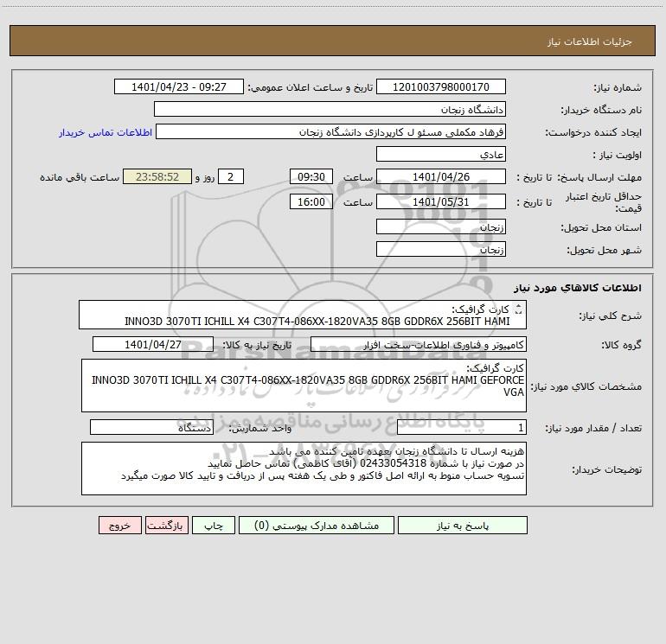
Task: Click the goods specifications box ending GEFORCE VGA
Action: [304, 386]
